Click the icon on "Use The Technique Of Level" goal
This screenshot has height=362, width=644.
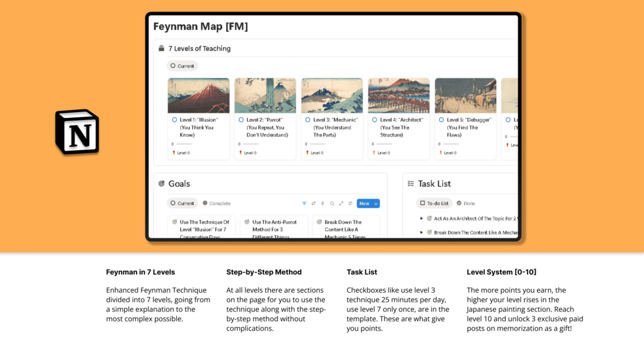[174, 222]
